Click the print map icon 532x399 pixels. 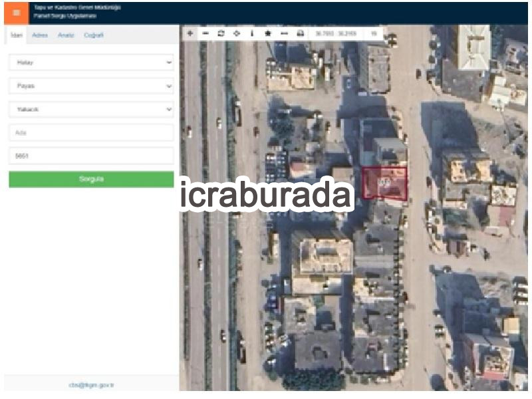(x=301, y=33)
